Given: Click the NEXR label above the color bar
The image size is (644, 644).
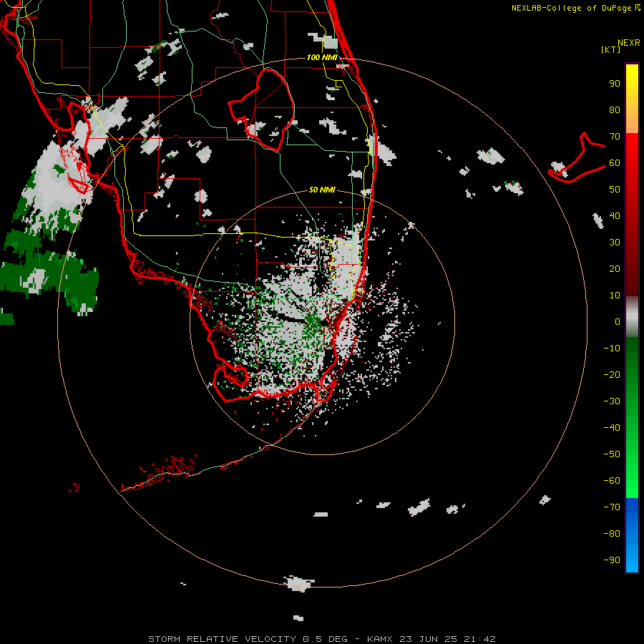Looking at the screenshot, I should tap(629, 43).
